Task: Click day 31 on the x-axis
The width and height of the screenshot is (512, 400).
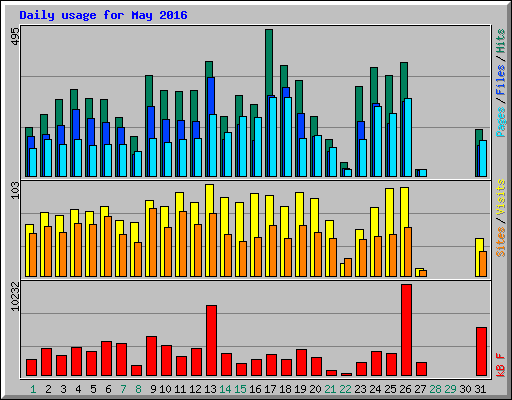Action: coord(480,389)
